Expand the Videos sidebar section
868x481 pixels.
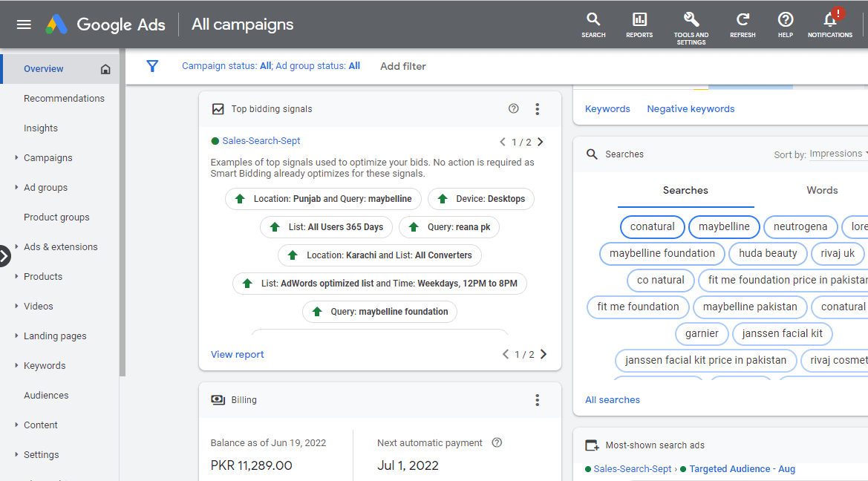(x=16, y=306)
